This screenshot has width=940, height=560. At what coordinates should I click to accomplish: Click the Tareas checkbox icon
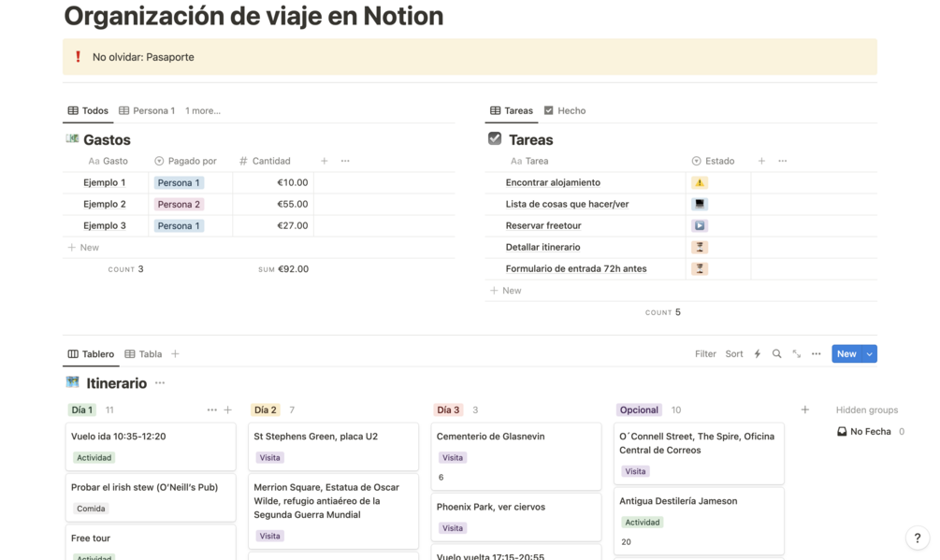coord(495,139)
